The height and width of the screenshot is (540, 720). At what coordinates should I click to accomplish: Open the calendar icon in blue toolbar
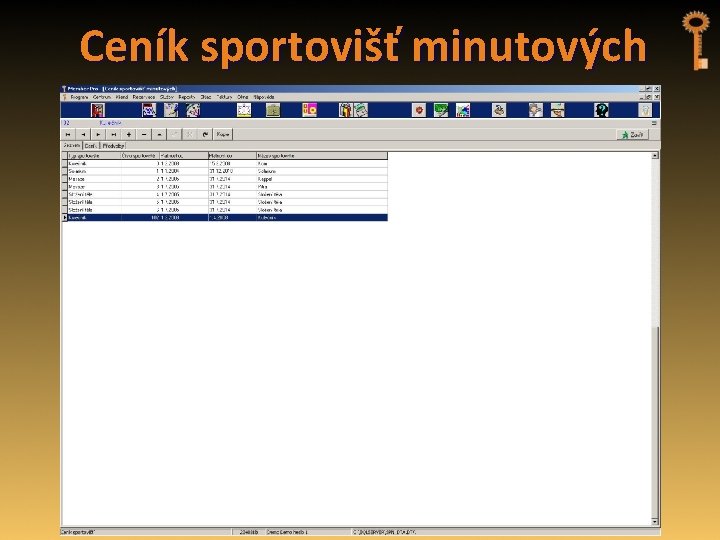click(149, 110)
